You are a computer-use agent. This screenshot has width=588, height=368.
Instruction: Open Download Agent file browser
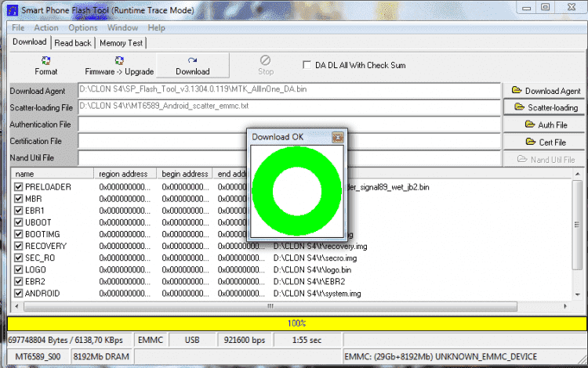pyautogui.click(x=545, y=91)
